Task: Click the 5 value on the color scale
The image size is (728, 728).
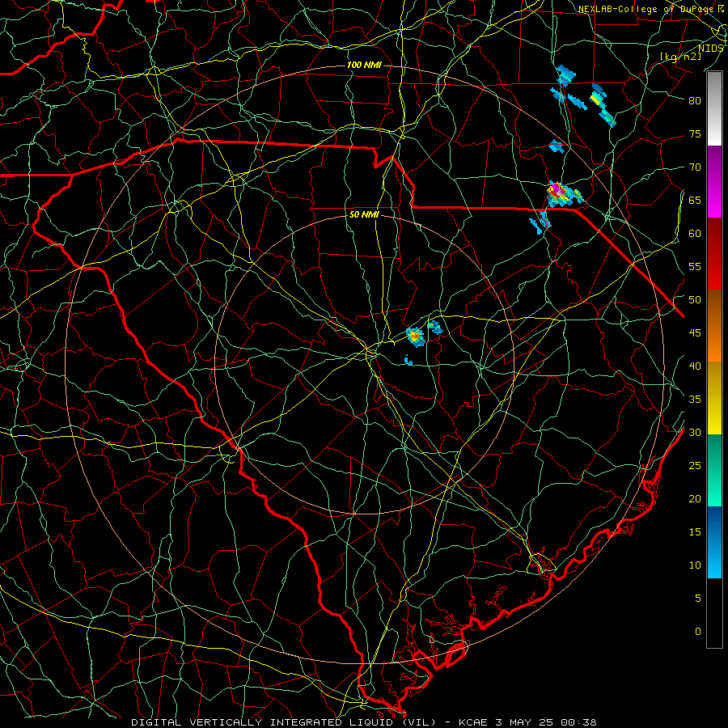Action: coord(698,599)
